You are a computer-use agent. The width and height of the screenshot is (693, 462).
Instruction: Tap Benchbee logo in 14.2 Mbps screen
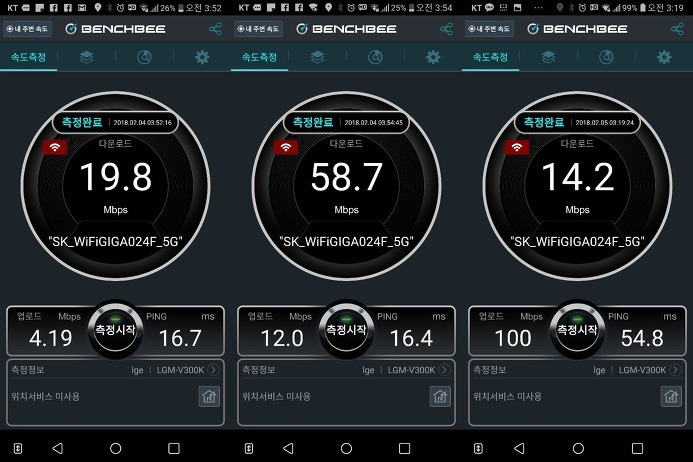[x=577, y=29]
